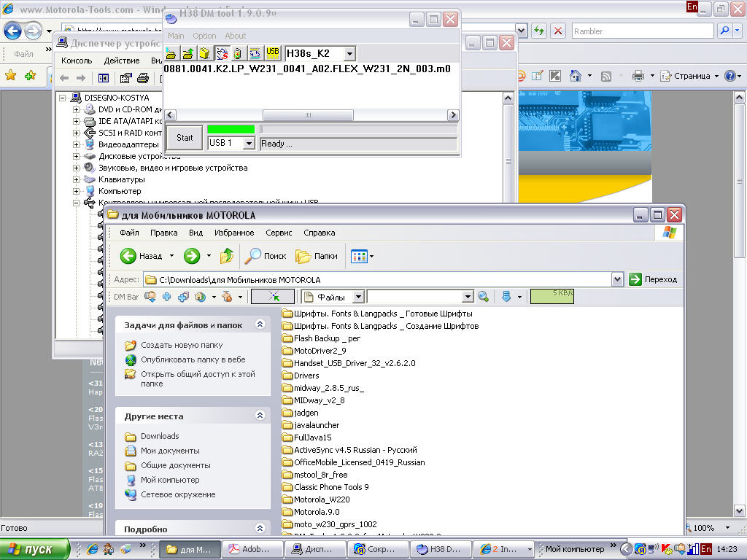This screenshot has width=747, height=560.
Task: Click the DM Bar search magnifier icon
Action: 484,297
